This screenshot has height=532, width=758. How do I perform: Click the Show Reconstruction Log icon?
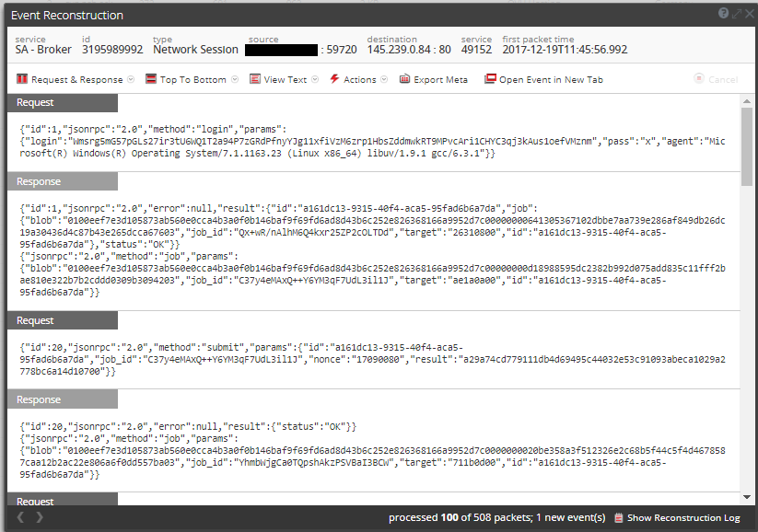[619, 518]
